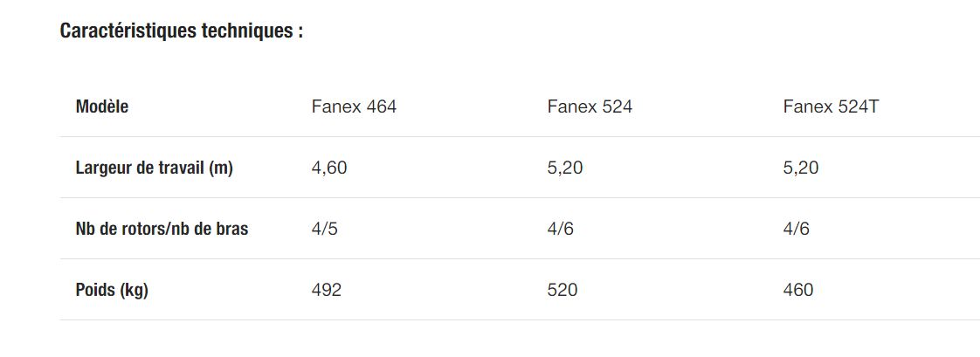980x357 pixels.
Task: Click the word Poids in row header
Action: pyautogui.click(x=95, y=290)
